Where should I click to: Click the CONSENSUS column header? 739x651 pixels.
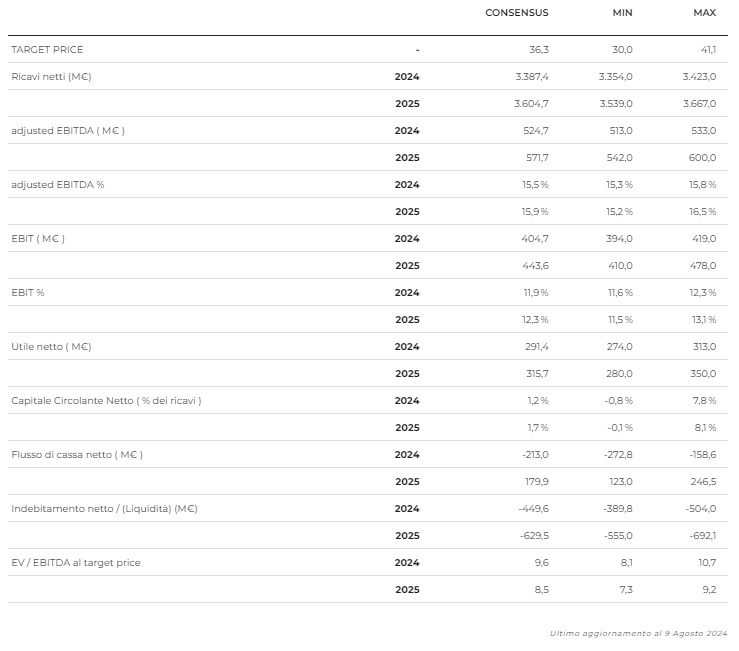click(516, 13)
